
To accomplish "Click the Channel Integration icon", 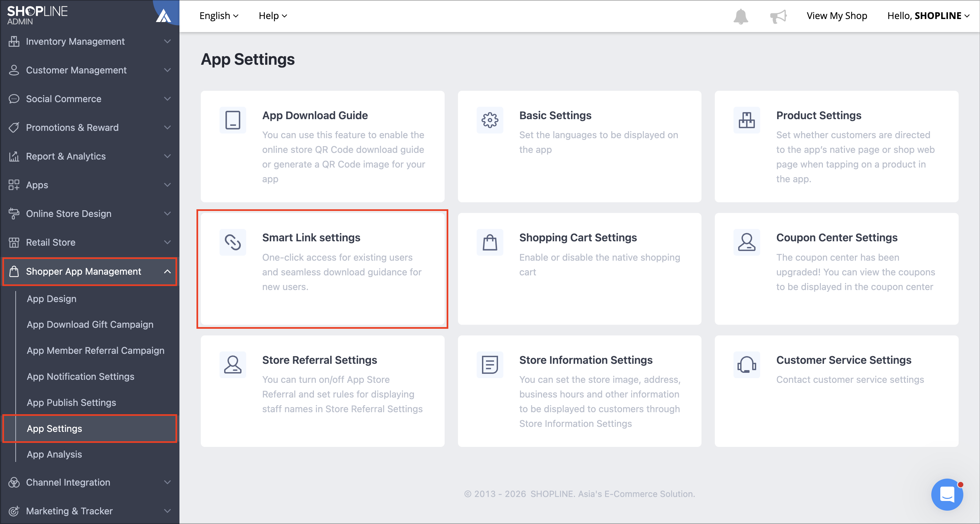I will [x=14, y=483].
